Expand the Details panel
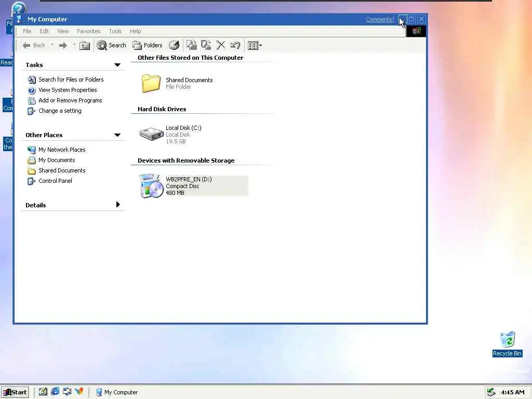 [118, 204]
